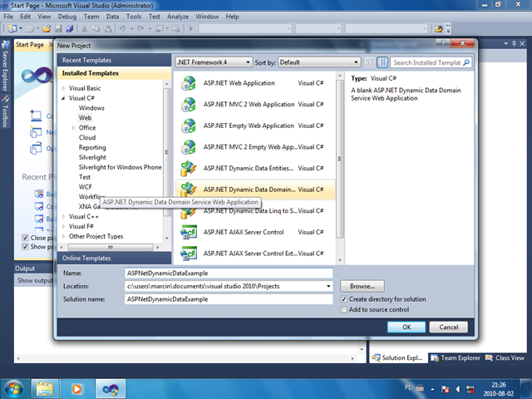Select the ASP.NET Dynamic Data Domain icon
Screen dimensions: 532x399
(x=189, y=190)
